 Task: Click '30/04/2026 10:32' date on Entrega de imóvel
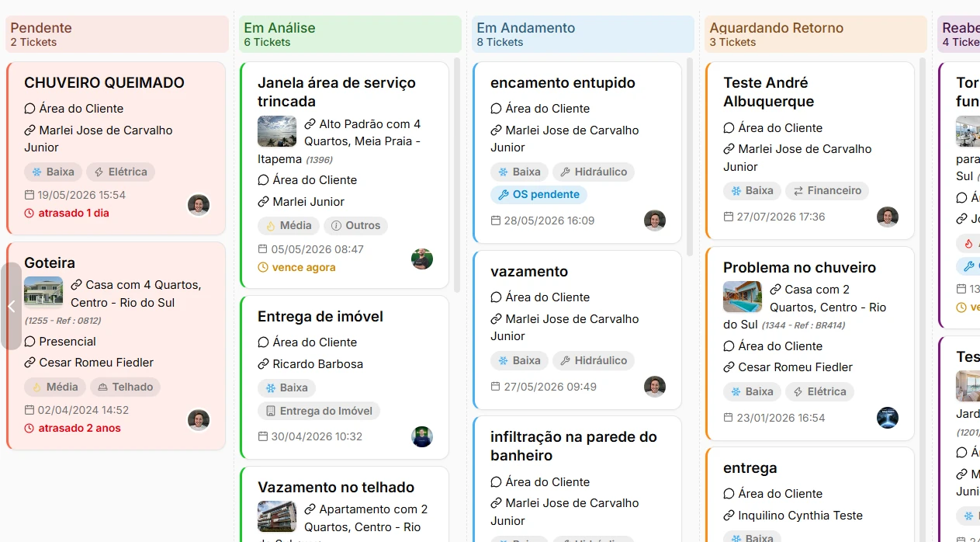(x=317, y=436)
